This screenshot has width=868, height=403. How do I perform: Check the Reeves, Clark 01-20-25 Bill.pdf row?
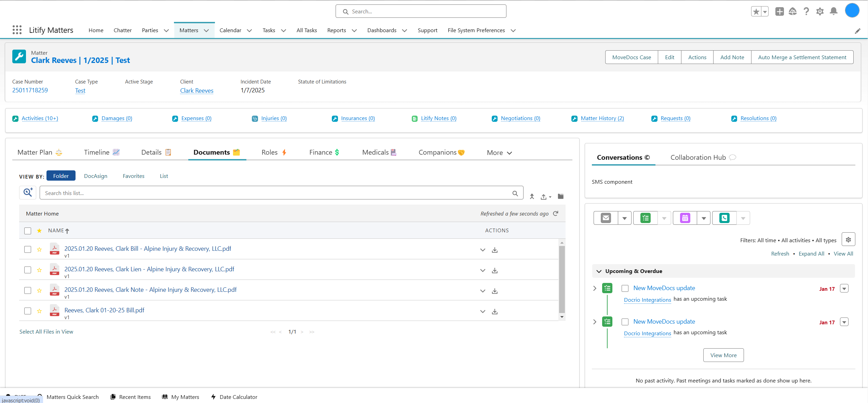pos(28,311)
